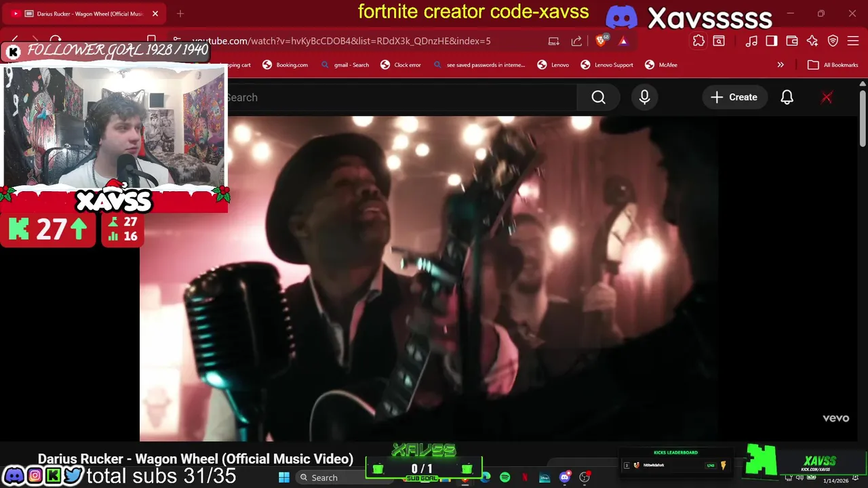The width and height of the screenshot is (868, 488).
Task: Focus the YouTube search input field
Action: (400, 98)
